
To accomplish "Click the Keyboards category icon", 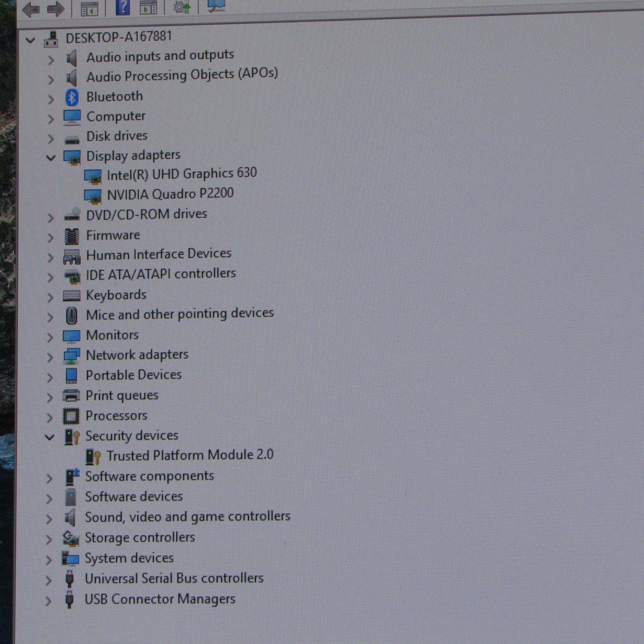I will (72, 296).
